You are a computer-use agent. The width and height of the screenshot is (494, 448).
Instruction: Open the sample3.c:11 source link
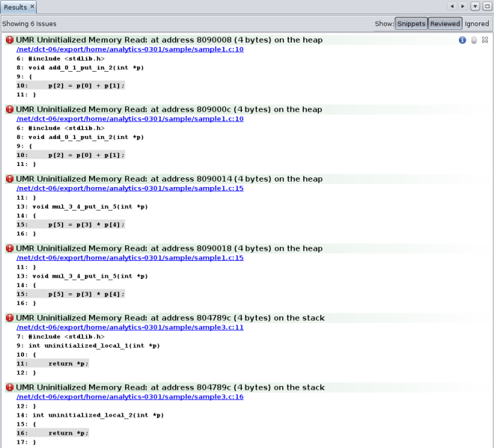click(x=130, y=328)
